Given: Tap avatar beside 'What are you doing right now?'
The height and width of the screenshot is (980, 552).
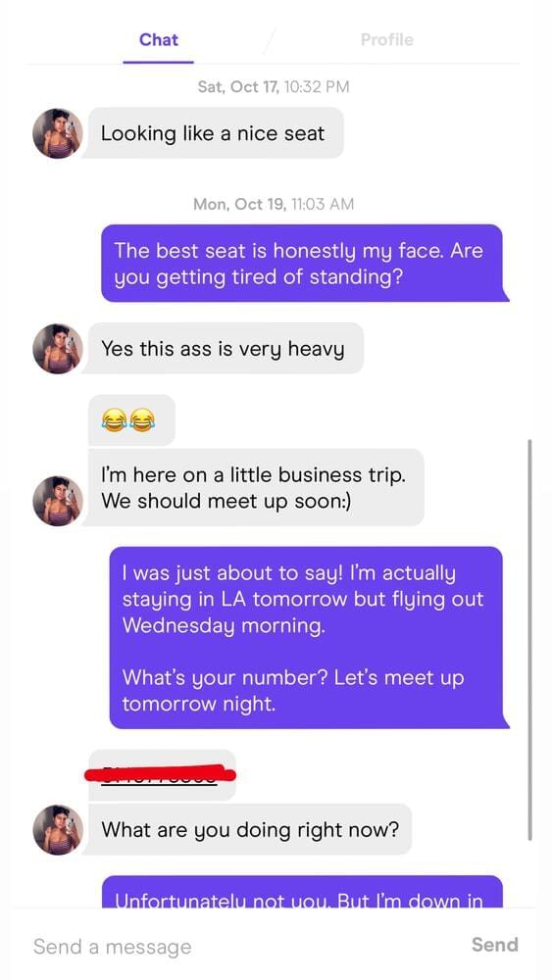Looking at the screenshot, I should pos(58,829).
